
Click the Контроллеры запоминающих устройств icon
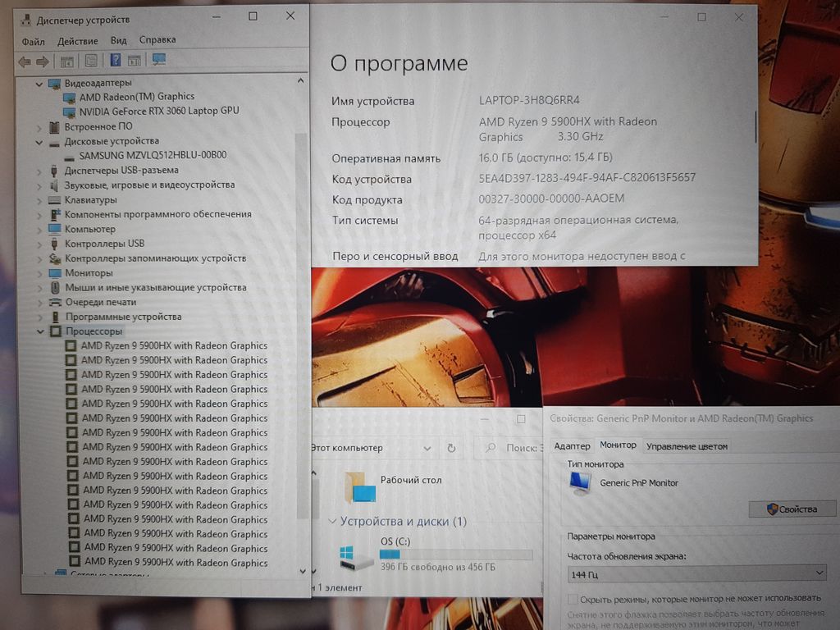point(55,258)
